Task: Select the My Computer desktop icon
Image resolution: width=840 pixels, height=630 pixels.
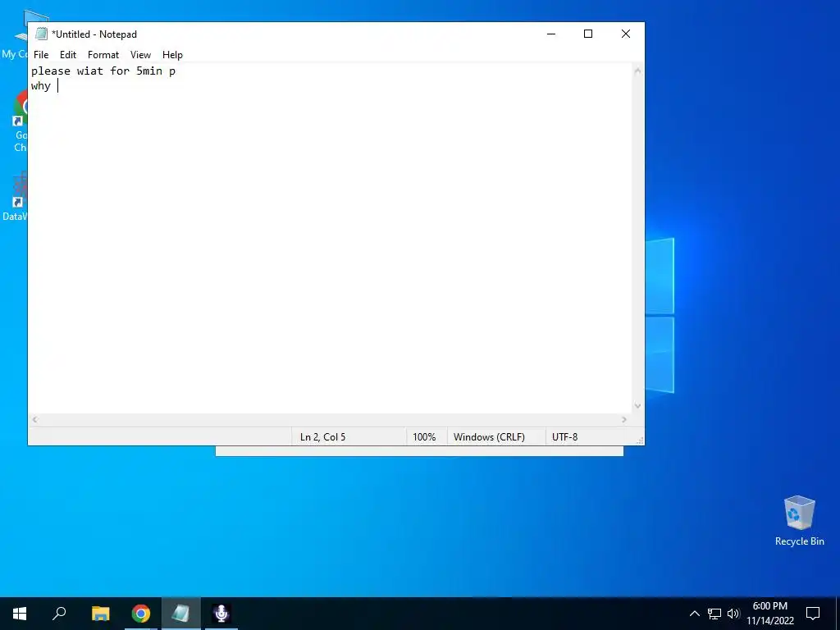Action: [15, 34]
